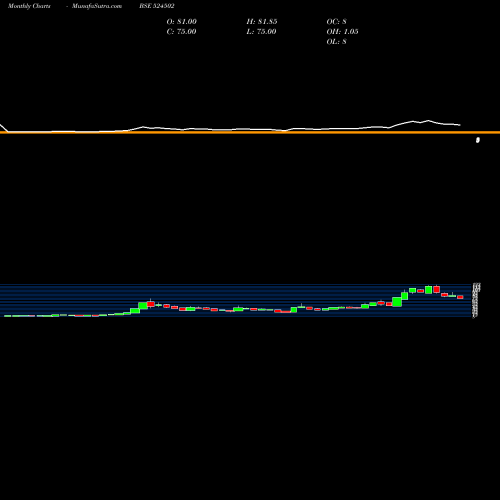
Task: Select the low value L: 75.00
Action: (x=261, y=32)
